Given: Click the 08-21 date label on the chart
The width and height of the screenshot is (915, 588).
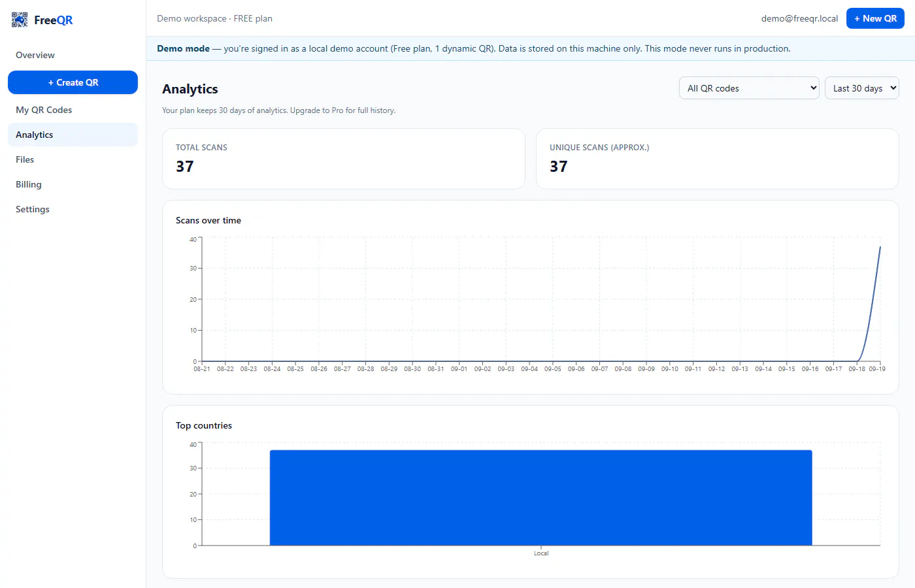Looking at the screenshot, I should [202, 369].
